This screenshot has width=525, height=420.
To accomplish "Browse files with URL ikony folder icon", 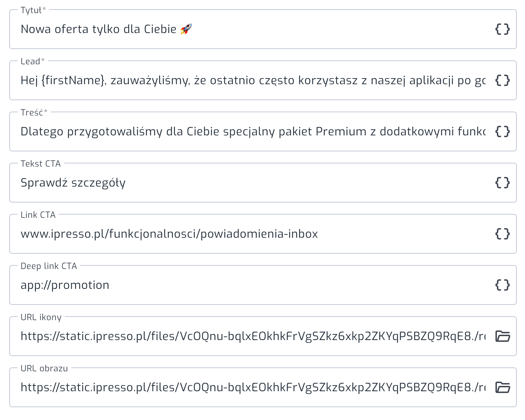I will 503,336.
